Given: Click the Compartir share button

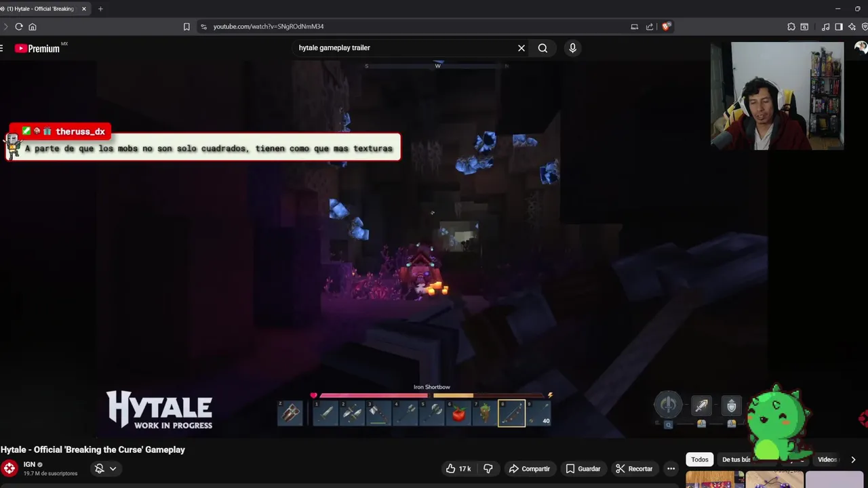Looking at the screenshot, I should click(x=530, y=468).
